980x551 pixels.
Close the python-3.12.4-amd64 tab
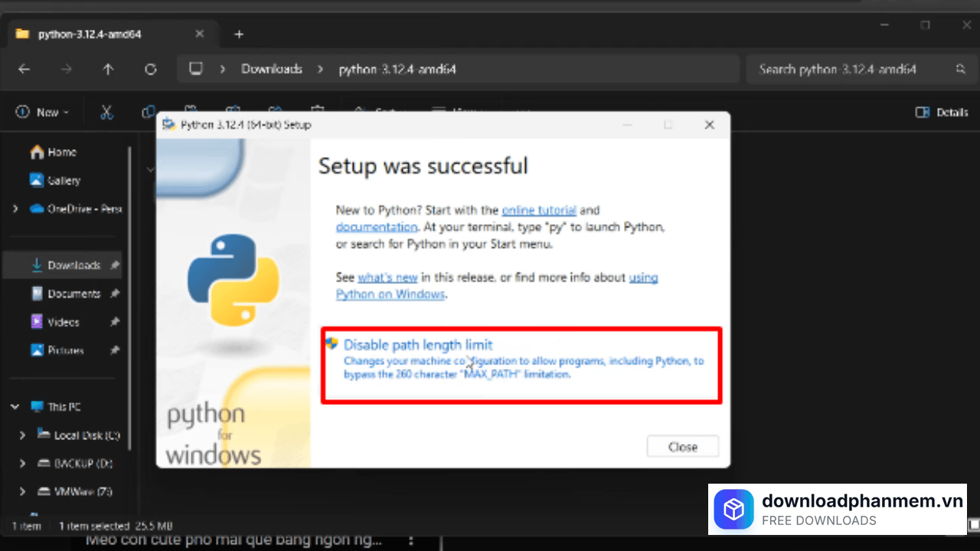(200, 34)
